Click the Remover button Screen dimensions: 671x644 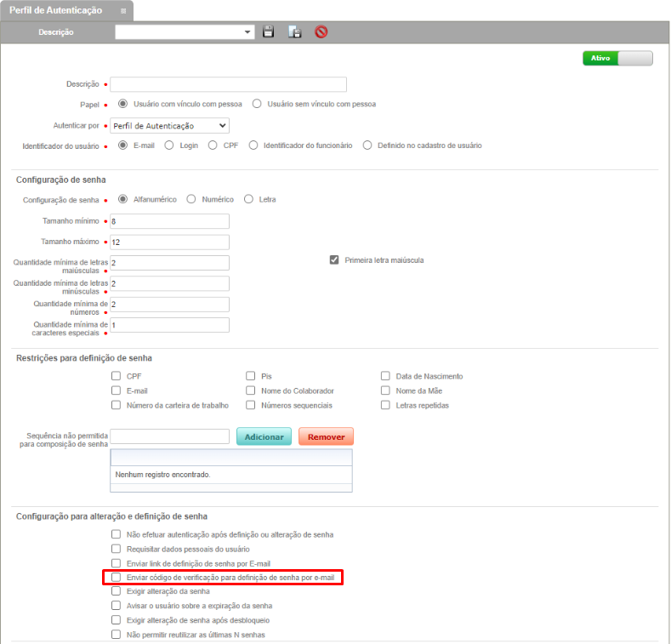[x=326, y=436]
